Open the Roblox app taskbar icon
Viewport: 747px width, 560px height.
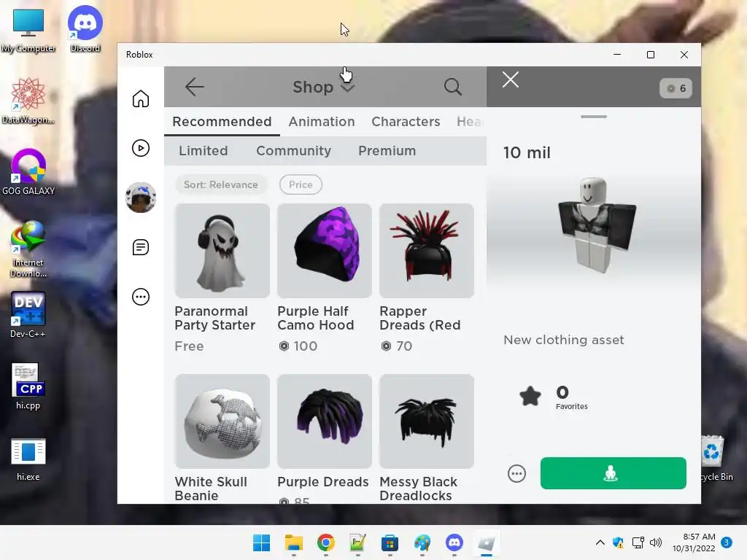pos(487,542)
